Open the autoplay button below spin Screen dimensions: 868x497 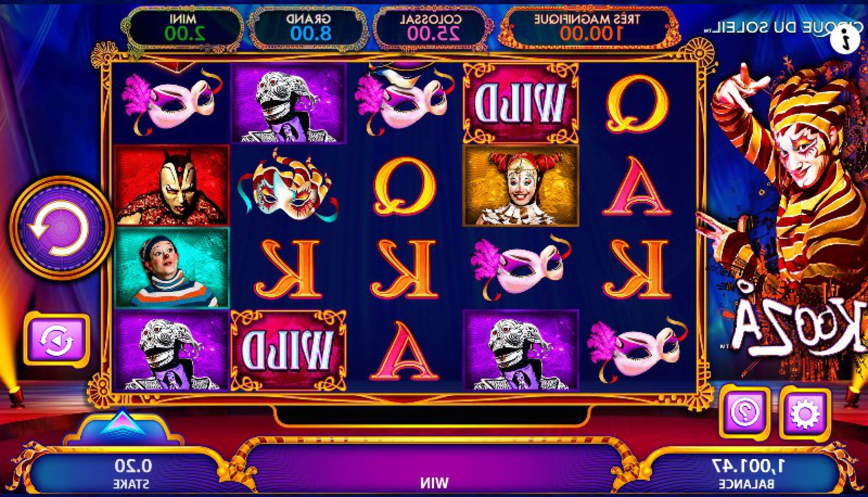tap(56, 340)
